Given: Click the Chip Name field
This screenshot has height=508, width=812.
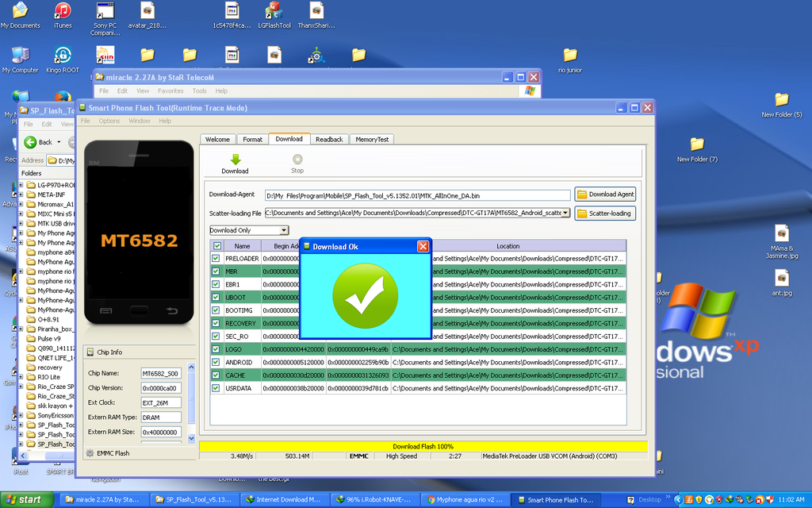Looking at the screenshot, I should (160, 373).
